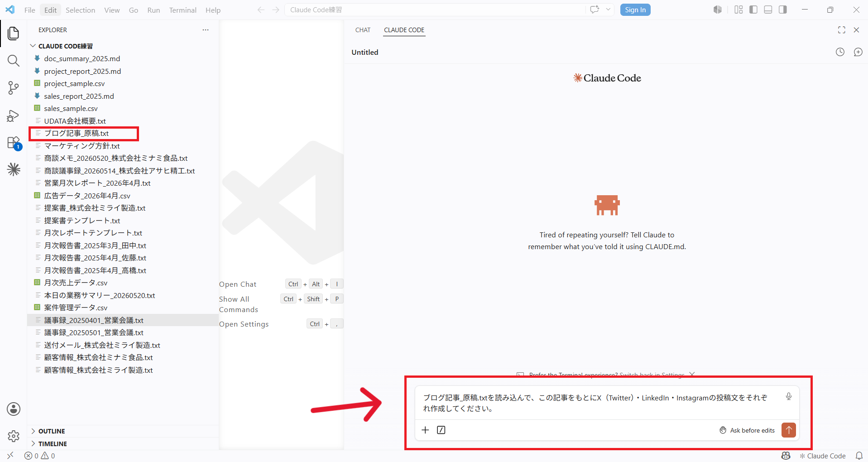
Task: Open the Explorer view in activity bar
Action: click(x=14, y=33)
